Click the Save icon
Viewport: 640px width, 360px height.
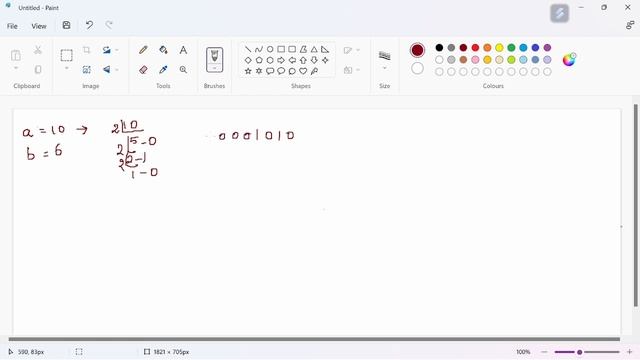pyautogui.click(x=66, y=25)
